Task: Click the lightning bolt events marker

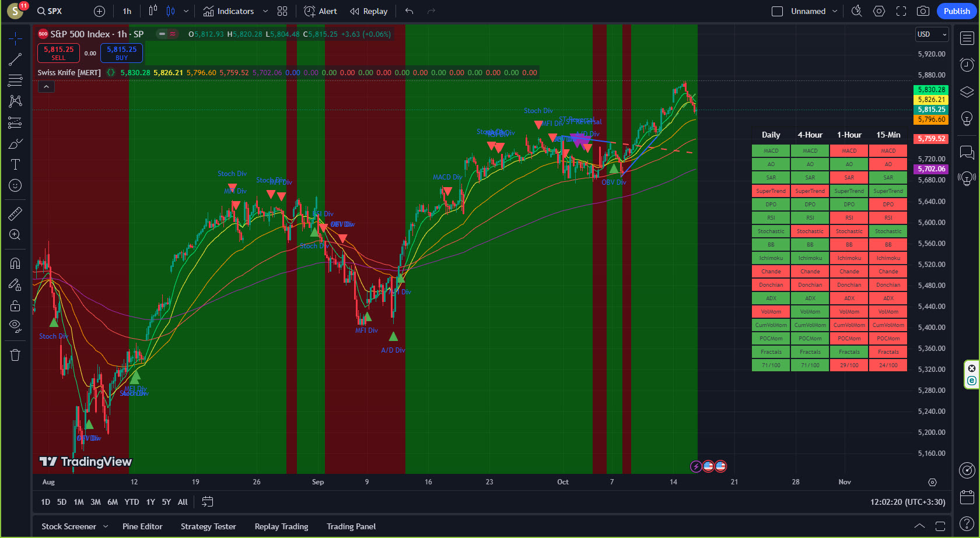Action: point(696,466)
